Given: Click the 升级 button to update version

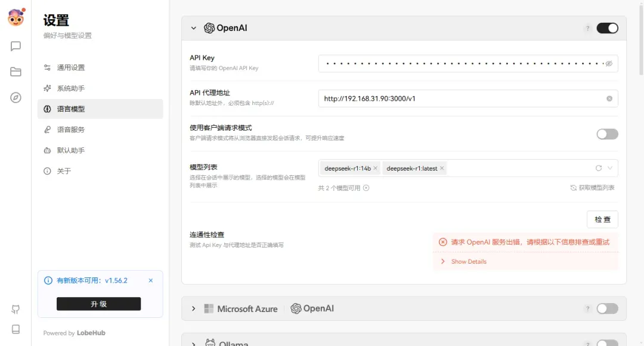Looking at the screenshot, I should coord(98,304).
